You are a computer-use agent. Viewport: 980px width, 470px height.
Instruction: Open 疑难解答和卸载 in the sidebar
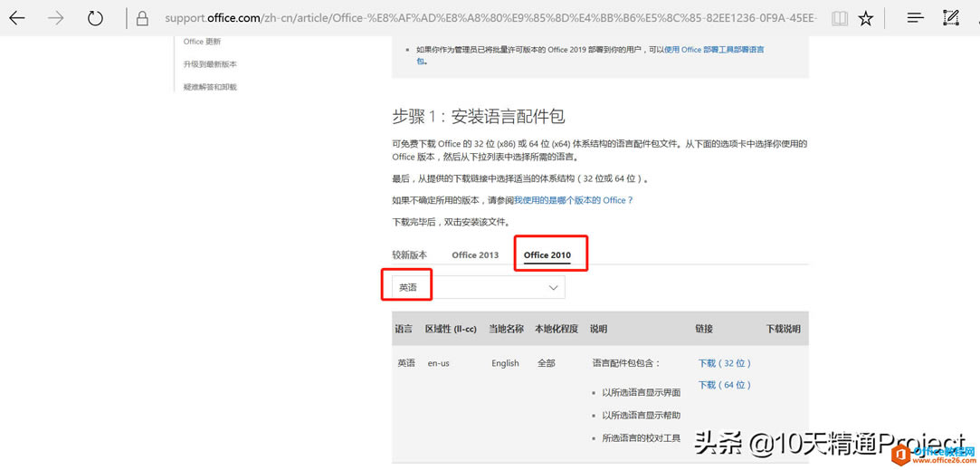(x=210, y=87)
